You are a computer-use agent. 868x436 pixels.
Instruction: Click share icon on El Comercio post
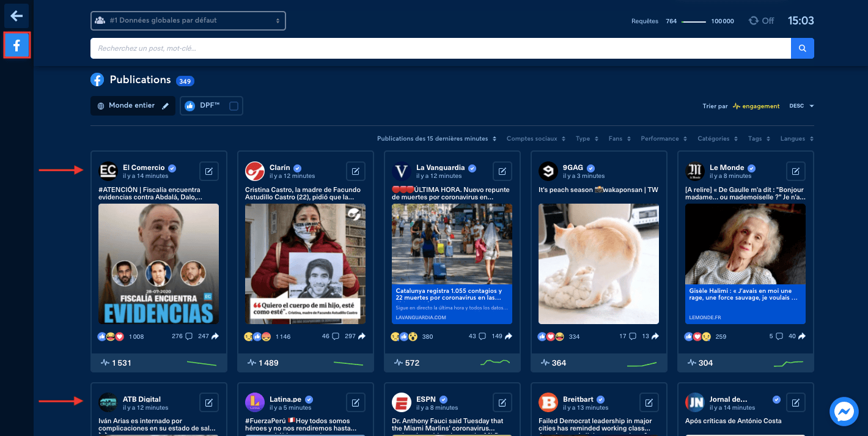tap(215, 336)
